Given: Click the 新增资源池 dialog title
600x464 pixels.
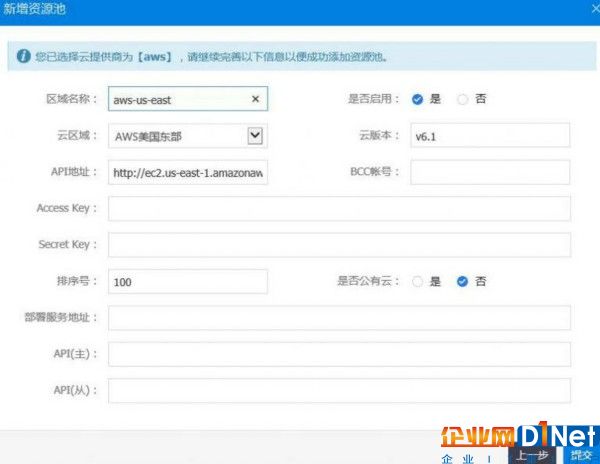Looking at the screenshot, I should [34, 9].
